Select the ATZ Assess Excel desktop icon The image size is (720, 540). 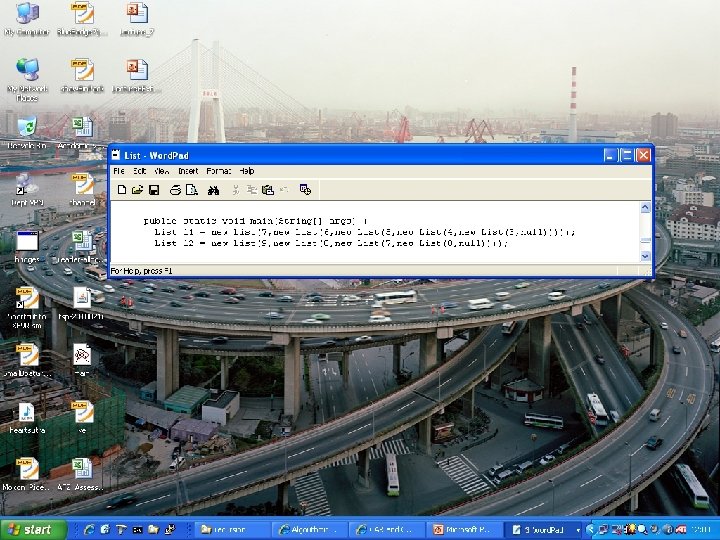[83, 474]
